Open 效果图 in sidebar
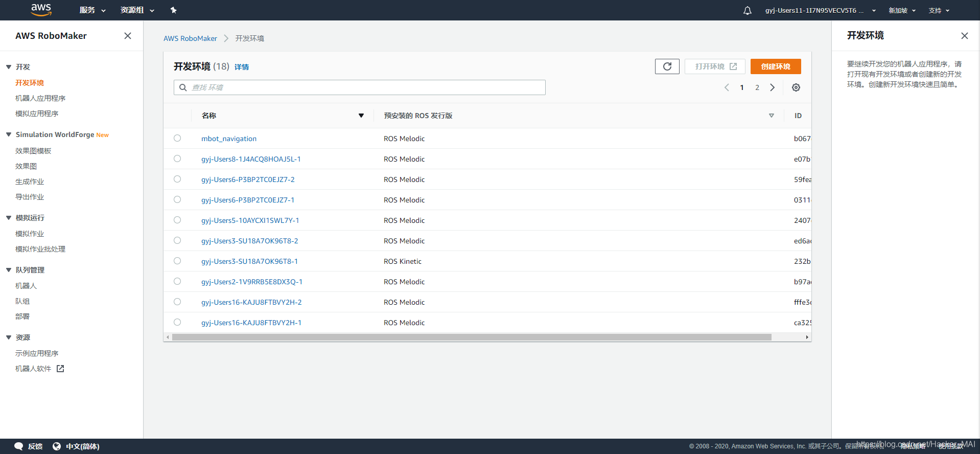This screenshot has width=980, height=454. coord(26,166)
